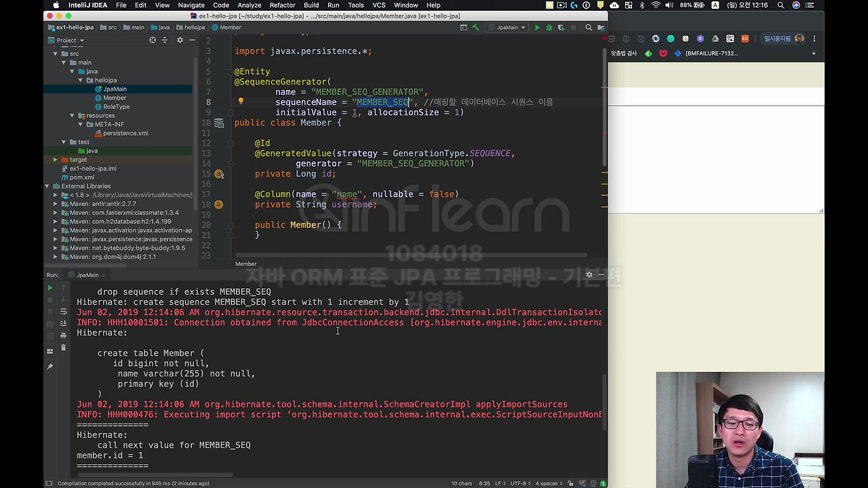Click the LF line separator in status bar
Viewport: 868px width, 488px height.
point(501,483)
